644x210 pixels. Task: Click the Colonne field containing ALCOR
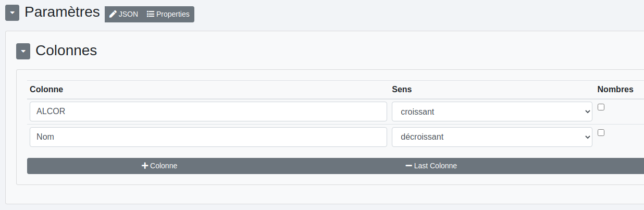click(208, 112)
